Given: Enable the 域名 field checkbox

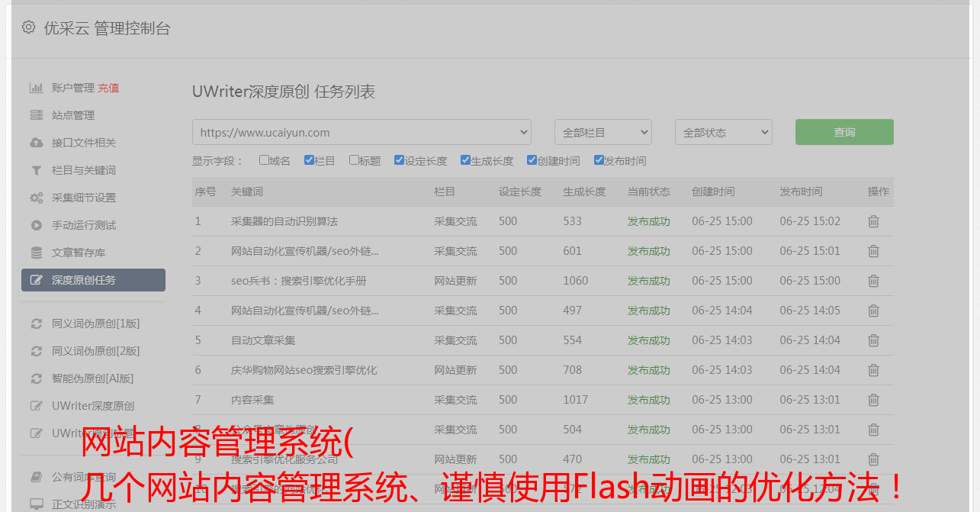Looking at the screenshot, I should point(264,160).
